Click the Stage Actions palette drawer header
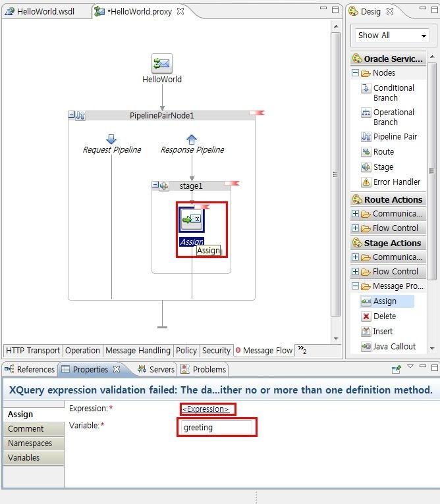 click(388, 243)
